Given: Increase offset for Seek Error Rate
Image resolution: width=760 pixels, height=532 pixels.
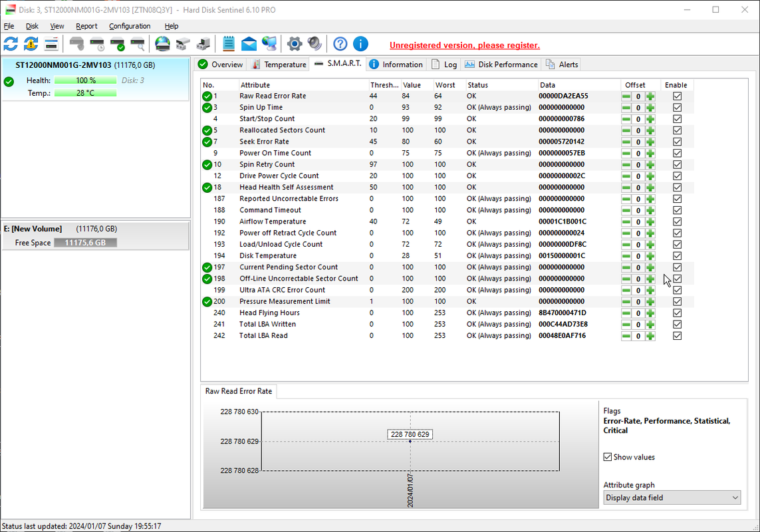Looking at the screenshot, I should pyautogui.click(x=650, y=142).
